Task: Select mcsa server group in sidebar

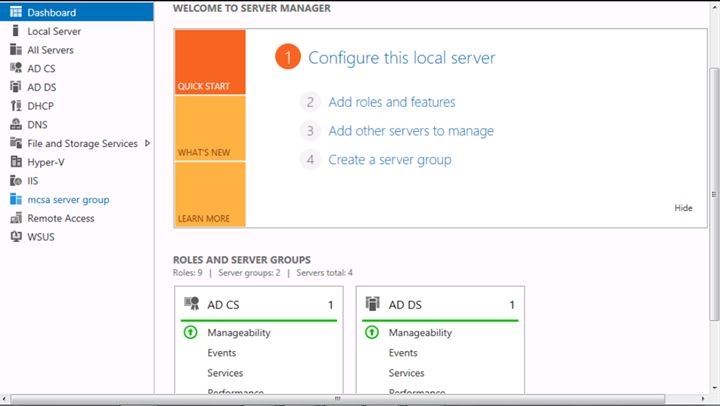Action: pos(68,199)
